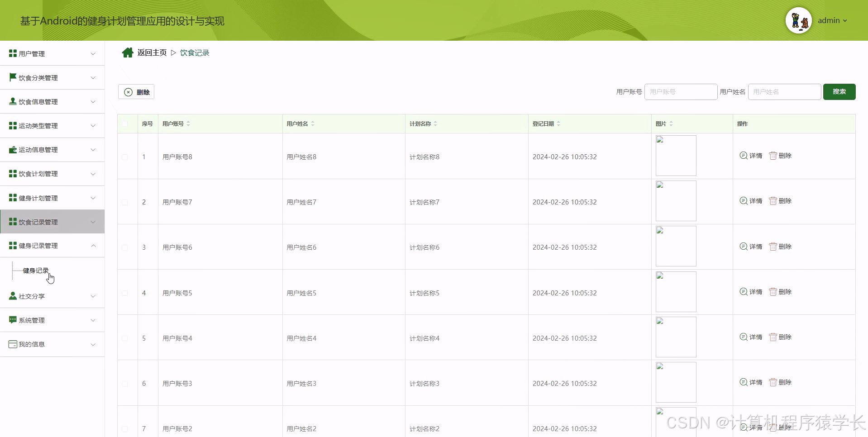
Task: Open the 系统管理 menu
Action: (x=52, y=320)
